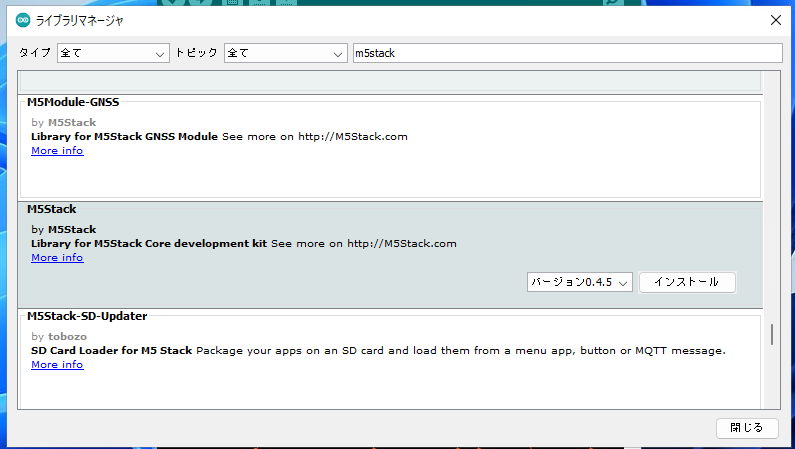Open More info link under M5Stack library

coord(57,257)
